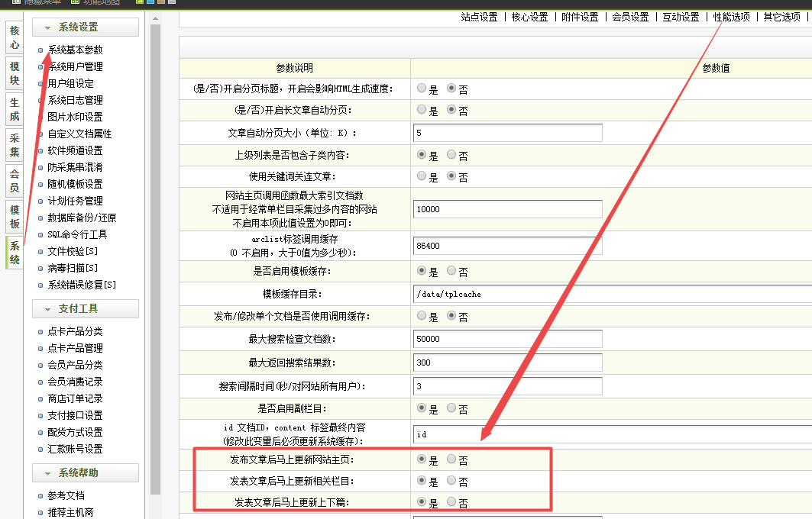
Task: Collapse the 系统设置 section header
Action: pyautogui.click(x=86, y=27)
